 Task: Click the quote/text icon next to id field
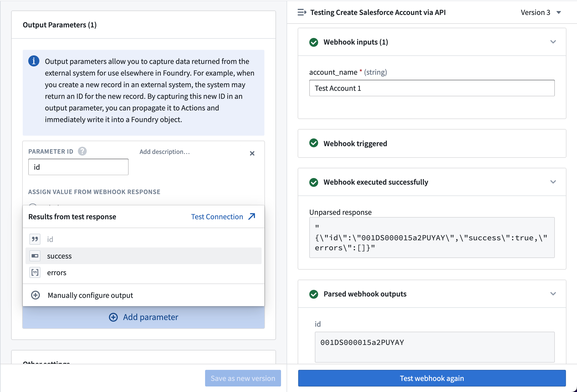coord(35,239)
